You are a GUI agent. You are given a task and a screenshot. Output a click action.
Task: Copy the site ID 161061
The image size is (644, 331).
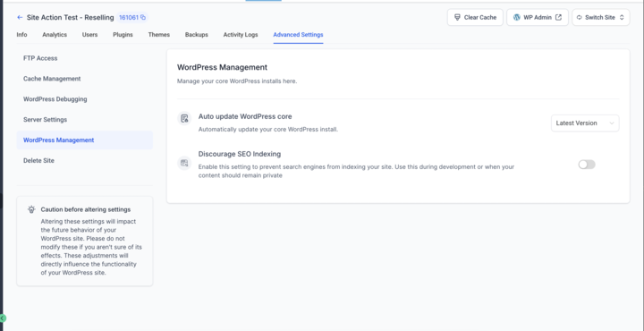tap(143, 18)
